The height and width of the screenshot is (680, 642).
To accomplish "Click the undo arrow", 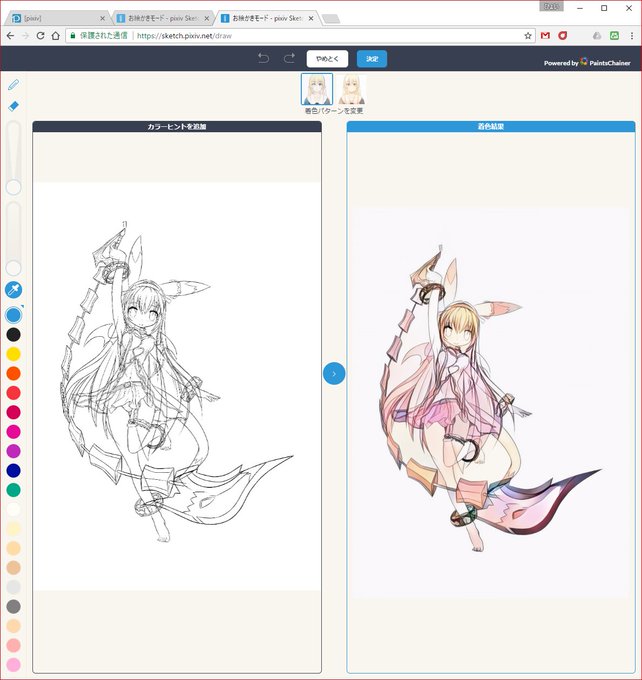I will [x=263, y=58].
